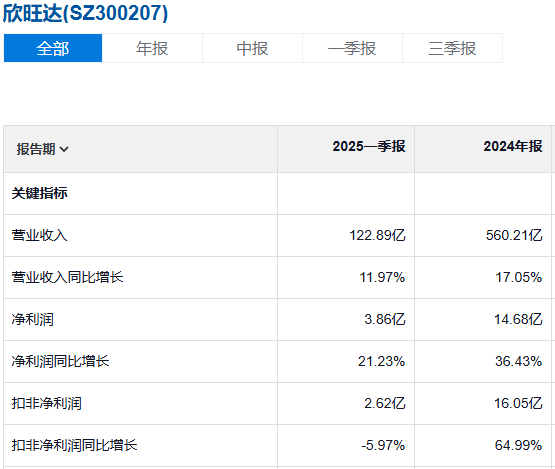Select the 122.89亿 revenue value
555x469 pixels.
[377, 235]
